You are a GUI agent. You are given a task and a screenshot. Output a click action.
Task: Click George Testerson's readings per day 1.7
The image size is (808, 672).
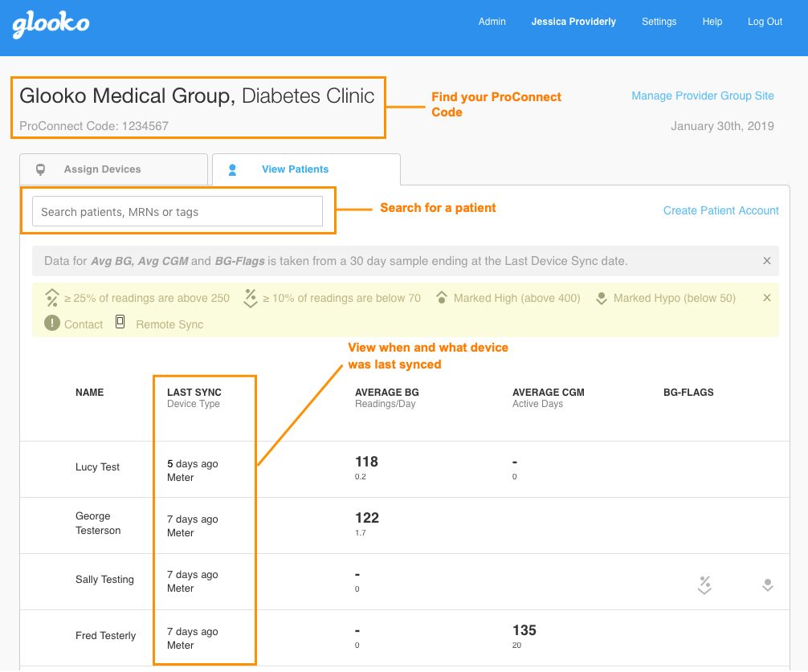[x=360, y=533]
